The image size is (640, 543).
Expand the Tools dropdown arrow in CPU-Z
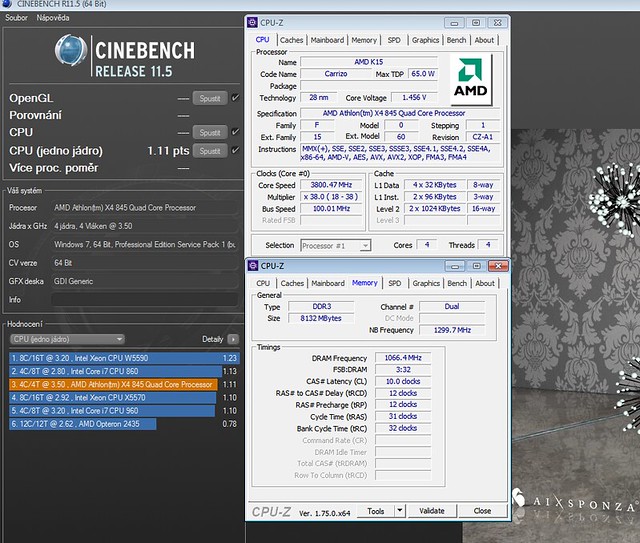(x=400, y=510)
